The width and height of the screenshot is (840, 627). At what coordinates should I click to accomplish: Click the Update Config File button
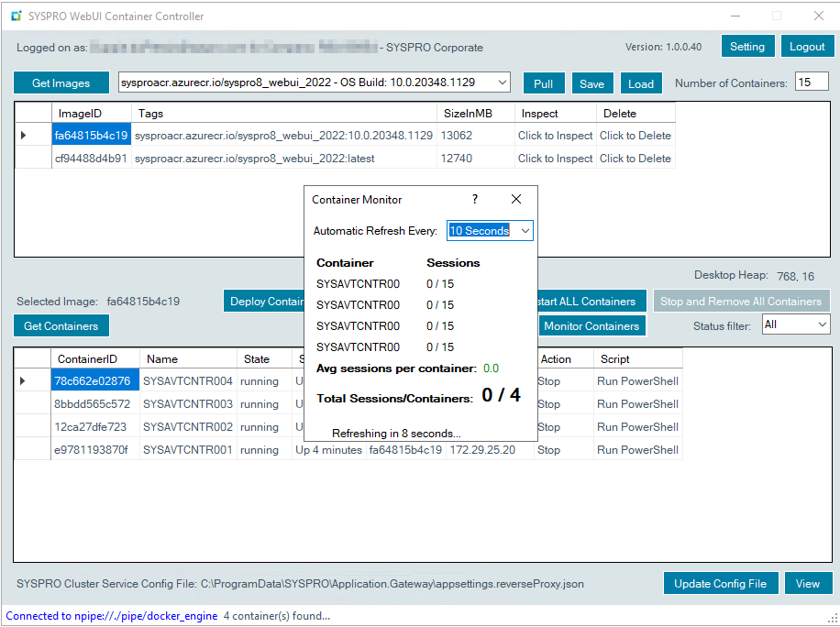click(x=721, y=584)
